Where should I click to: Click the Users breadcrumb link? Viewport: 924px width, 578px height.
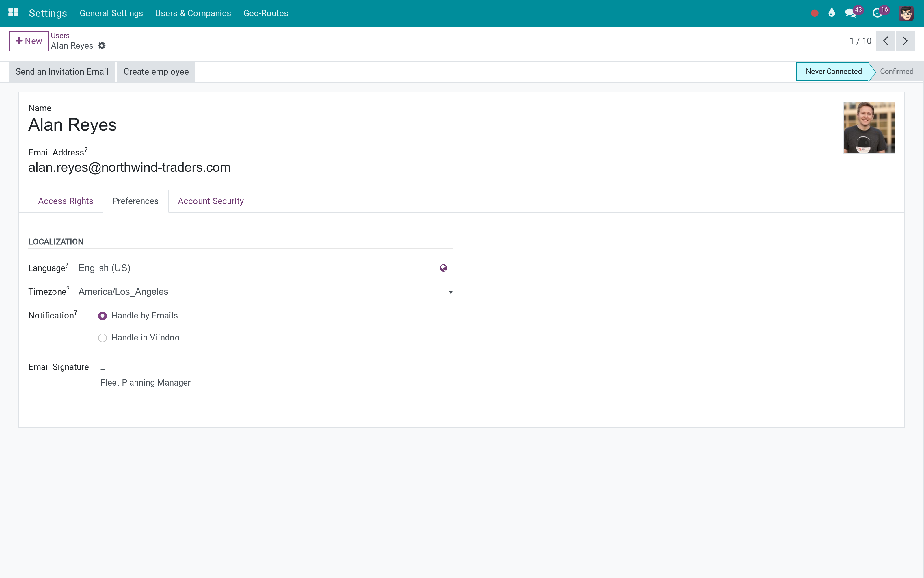(x=60, y=36)
